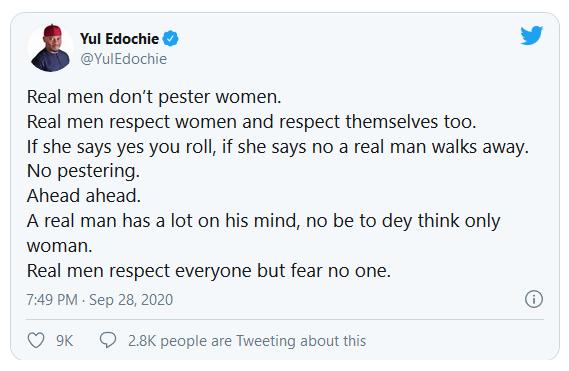
Task: Open Yul Edochie's profile picture
Action: tap(50, 48)
